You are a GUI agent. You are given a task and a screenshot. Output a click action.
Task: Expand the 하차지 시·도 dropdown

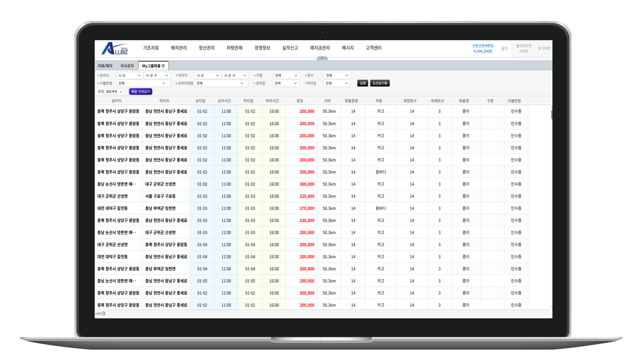click(208, 75)
